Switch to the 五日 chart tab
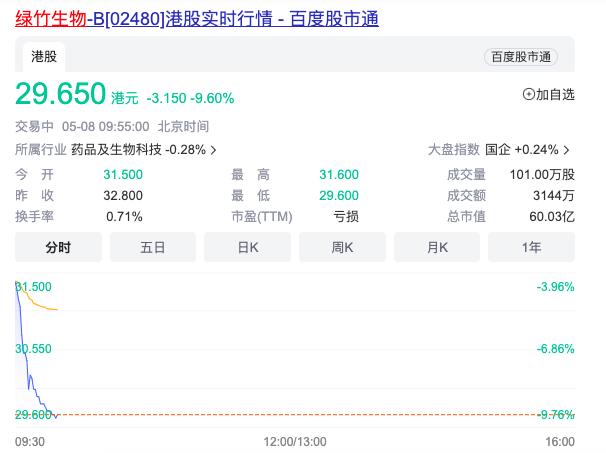Viewport: 606px width, 453px height. pos(153,246)
